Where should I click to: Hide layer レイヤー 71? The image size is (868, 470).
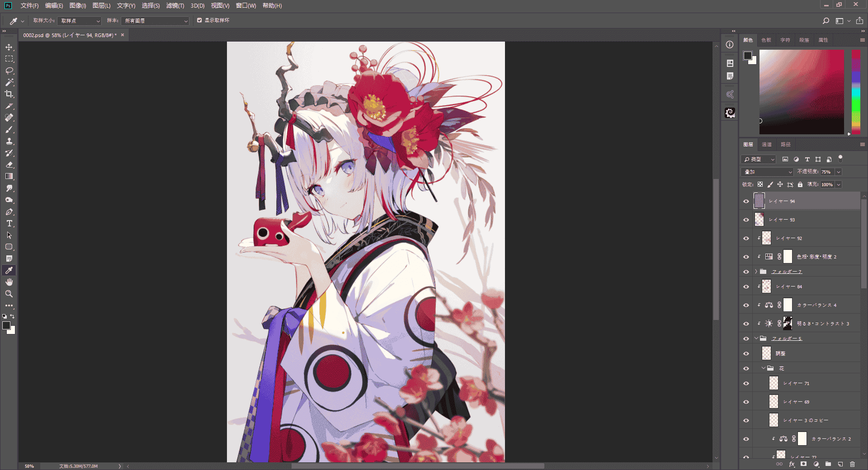[x=746, y=383]
